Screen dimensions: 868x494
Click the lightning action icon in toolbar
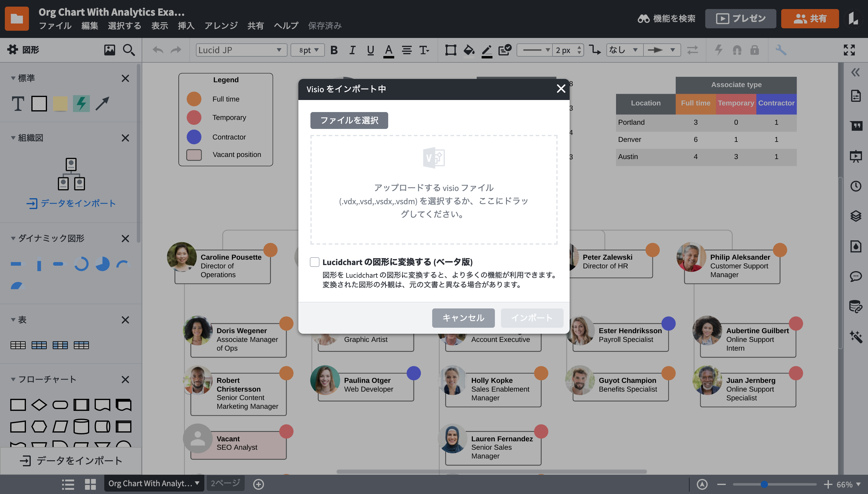point(719,50)
